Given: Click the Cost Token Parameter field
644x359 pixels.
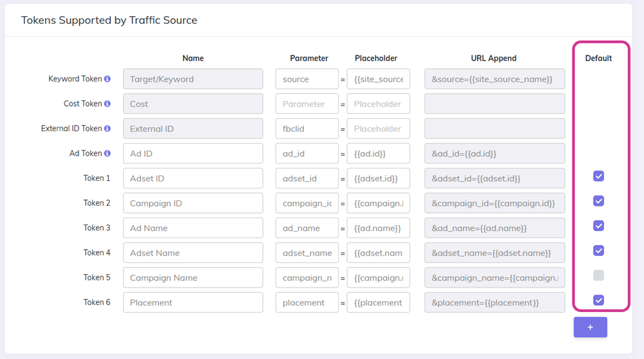Looking at the screenshot, I should [x=307, y=104].
